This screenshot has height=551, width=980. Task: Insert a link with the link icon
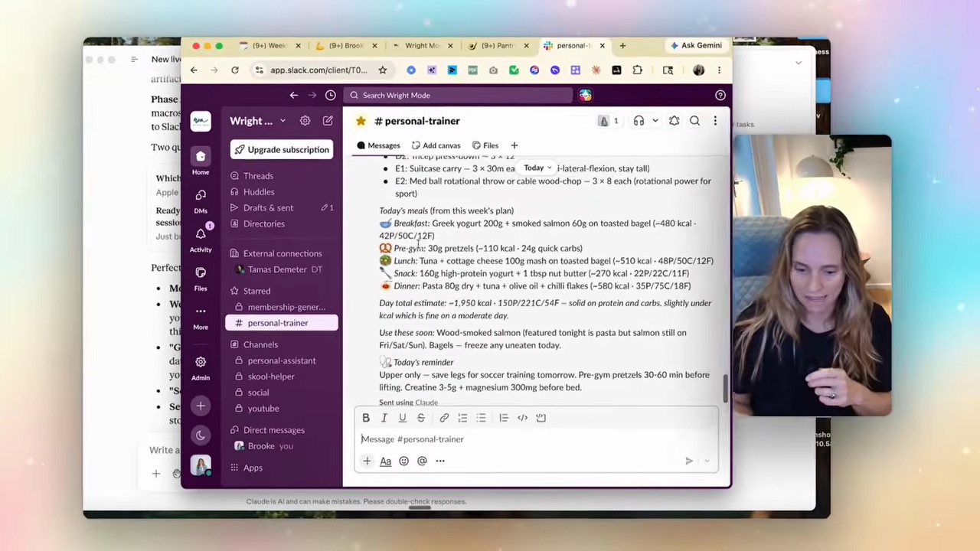pyautogui.click(x=444, y=418)
